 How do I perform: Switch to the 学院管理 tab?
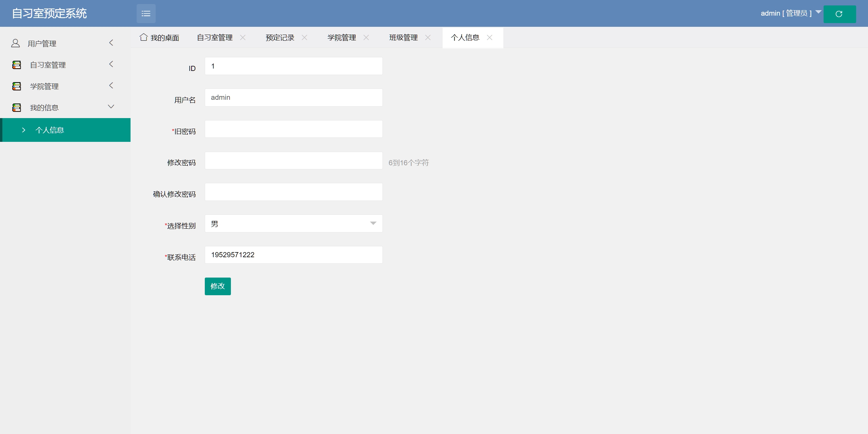pyautogui.click(x=342, y=37)
